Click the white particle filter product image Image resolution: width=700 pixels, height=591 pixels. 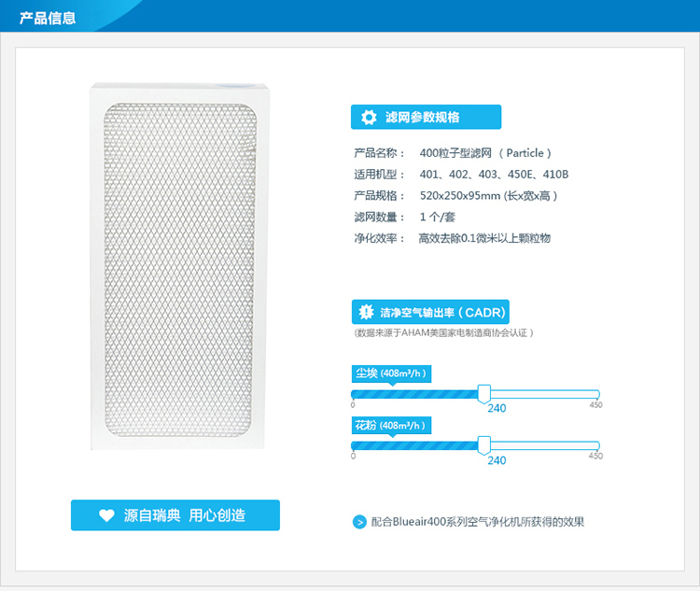point(180,266)
